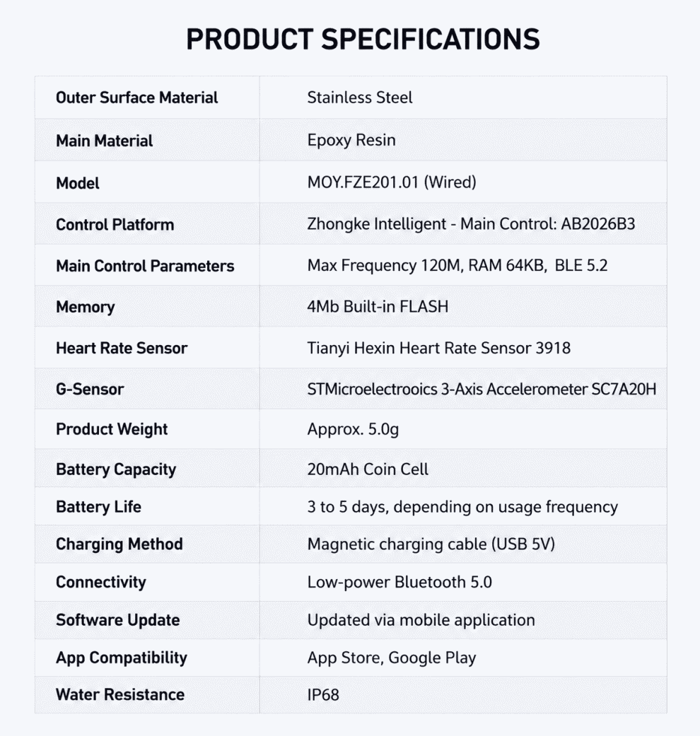Viewport: 700px width, 736px height.
Task: Click the Low-power Bluetooth 5.0 value
Action: click(x=399, y=582)
